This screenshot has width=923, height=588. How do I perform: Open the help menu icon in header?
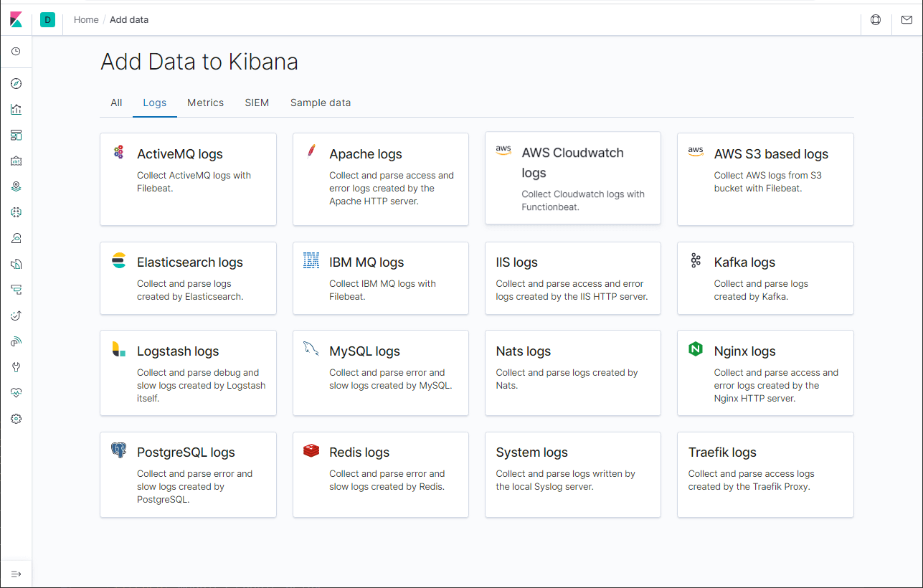876,20
